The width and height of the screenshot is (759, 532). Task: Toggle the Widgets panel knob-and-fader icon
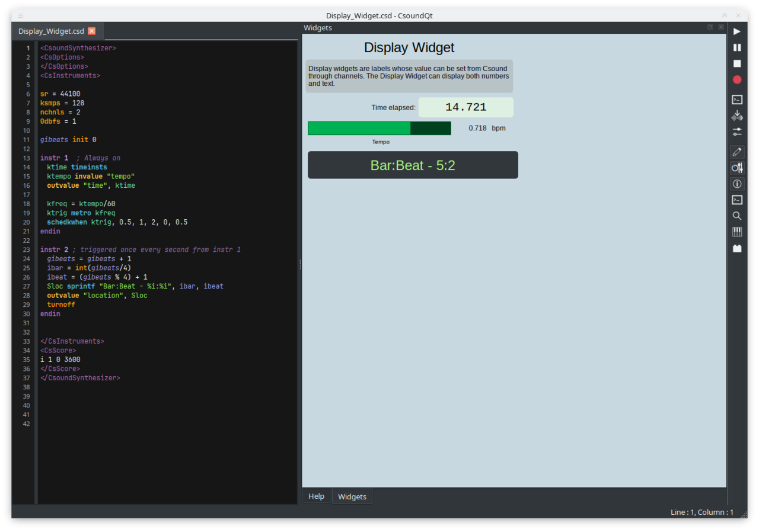pos(737,168)
